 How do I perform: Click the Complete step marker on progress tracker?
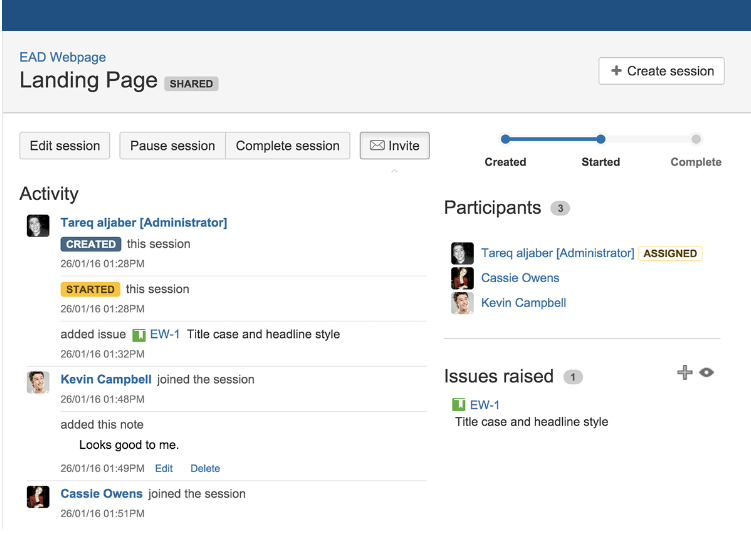pos(696,140)
